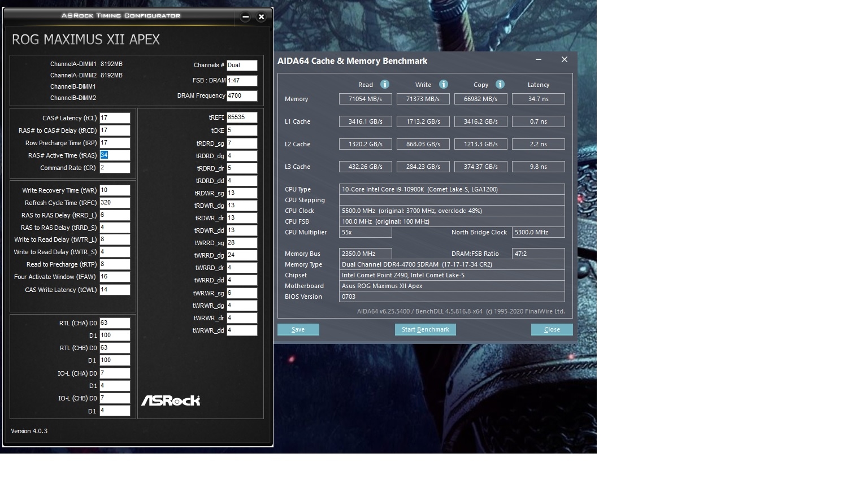Close the AIDA64 benchmark window via X
Screen dimensions: 868x488
click(x=564, y=59)
